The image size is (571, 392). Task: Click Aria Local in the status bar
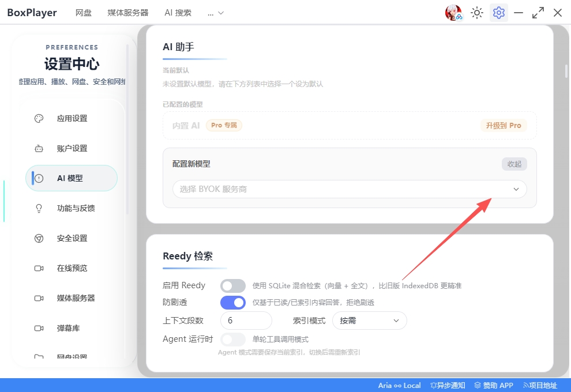point(399,386)
